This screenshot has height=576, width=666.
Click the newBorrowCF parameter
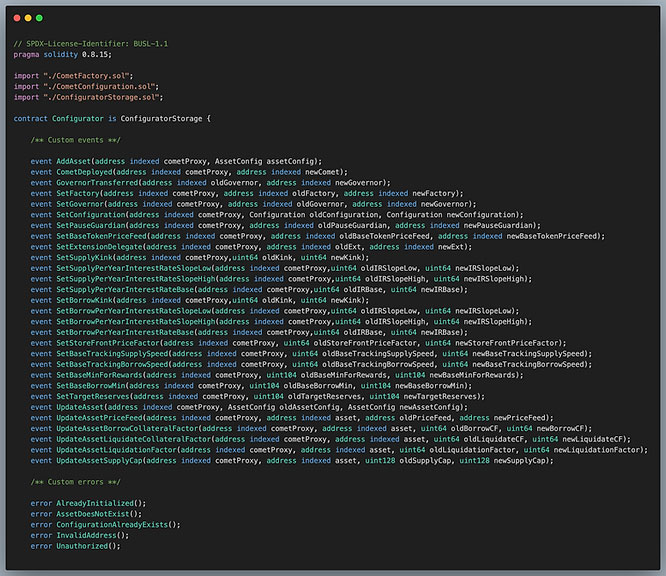[560, 429]
